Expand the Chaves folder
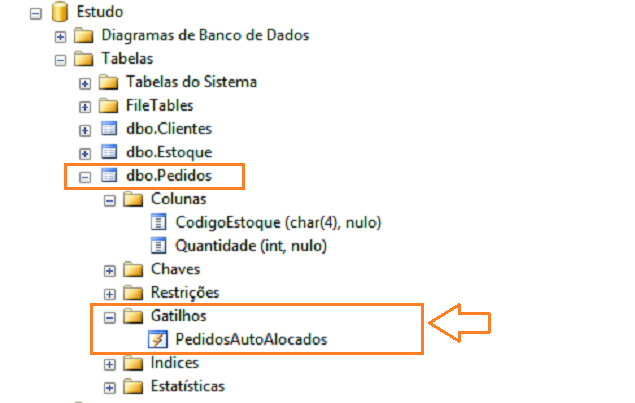Viewport: 635px width, 403px height. (x=109, y=271)
